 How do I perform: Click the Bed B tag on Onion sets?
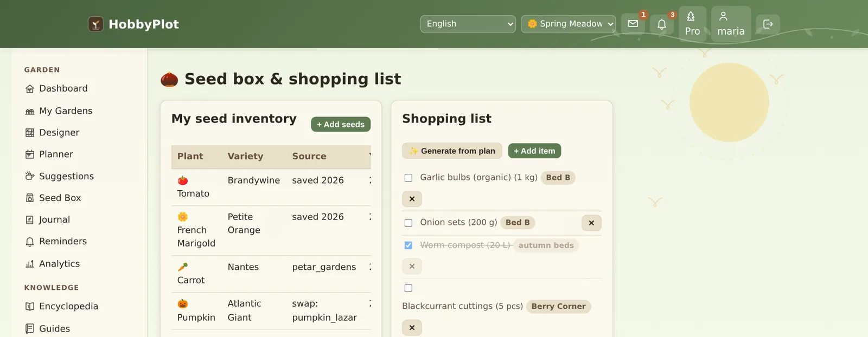point(518,223)
